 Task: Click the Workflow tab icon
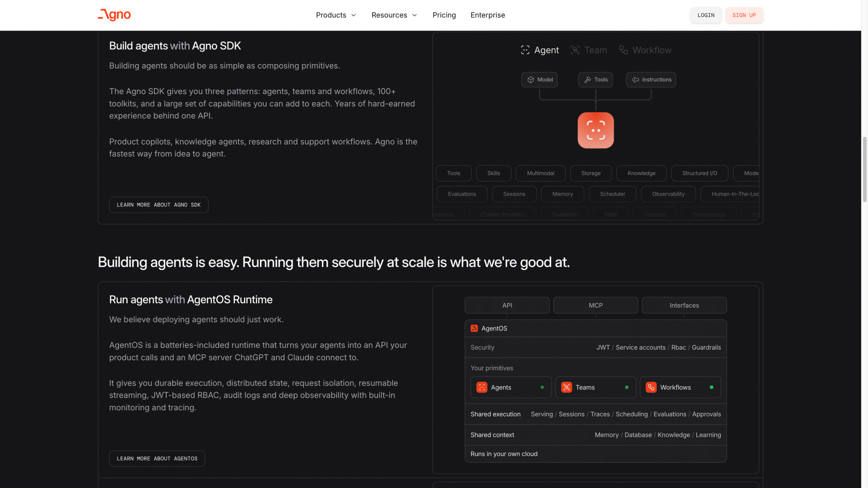coord(623,50)
